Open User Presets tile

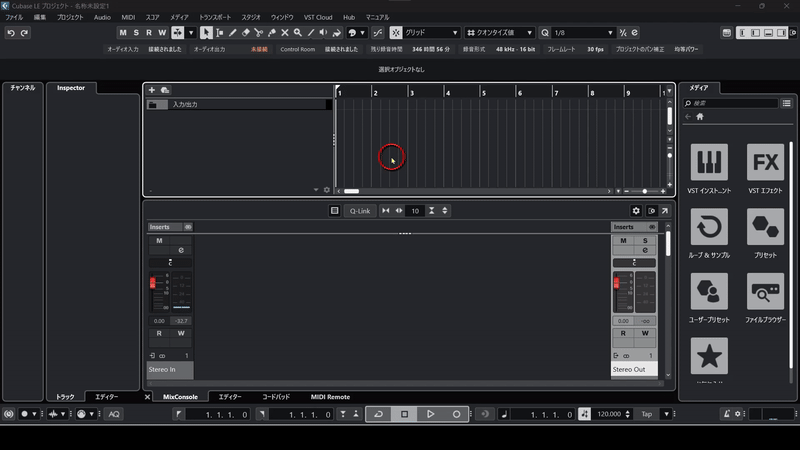click(x=709, y=291)
